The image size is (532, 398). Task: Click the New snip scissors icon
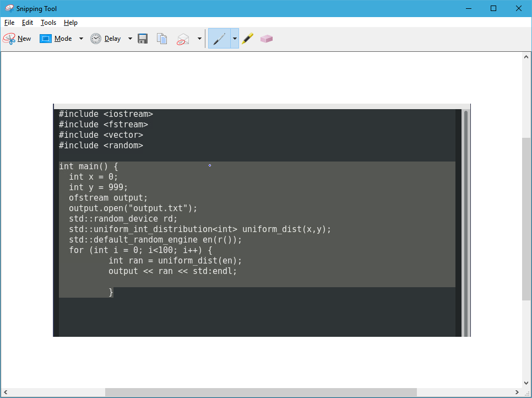pyautogui.click(x=9, y=39)
